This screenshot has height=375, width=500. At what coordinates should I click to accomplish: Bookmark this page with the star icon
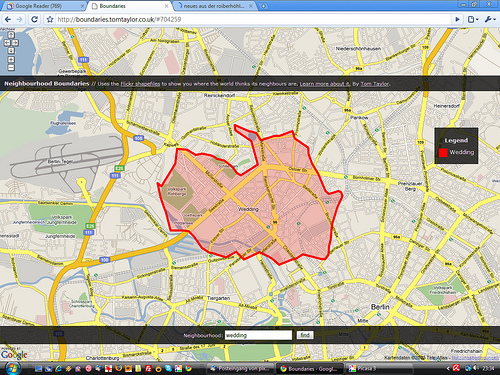tap(50, 19)
